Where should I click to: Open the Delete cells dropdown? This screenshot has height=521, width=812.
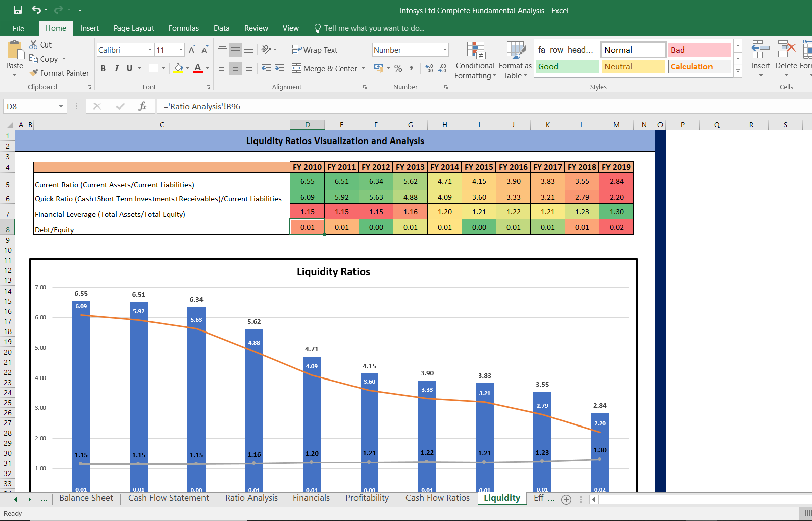(x=786, y=75)
